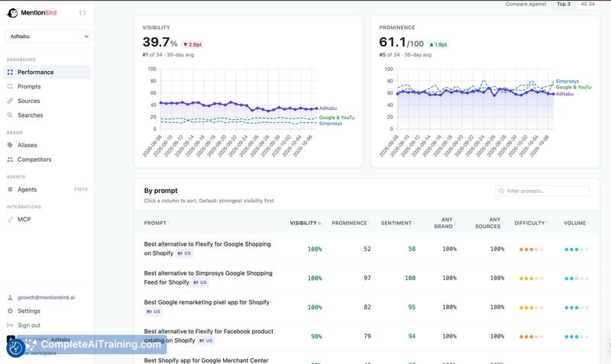The image size is (611, 364).
Task: Click the growth@mentionbird.ai account entry
Action: point(46,298)
